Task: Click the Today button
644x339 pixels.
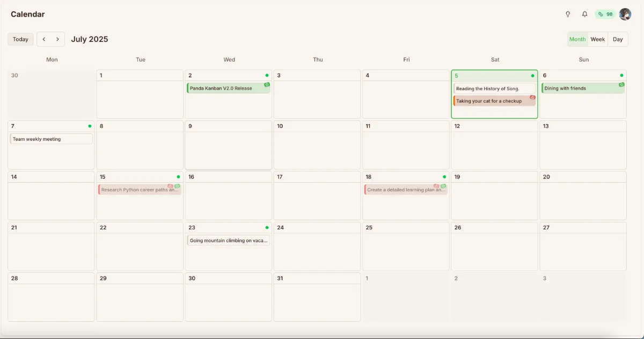Action: [20, 39]
